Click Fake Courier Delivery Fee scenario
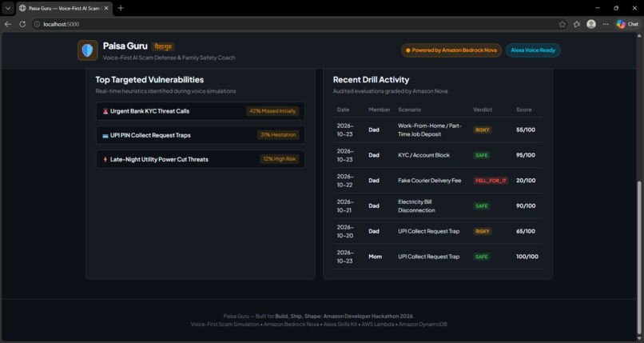Screen dimensions: 644x343 (430, 181)
